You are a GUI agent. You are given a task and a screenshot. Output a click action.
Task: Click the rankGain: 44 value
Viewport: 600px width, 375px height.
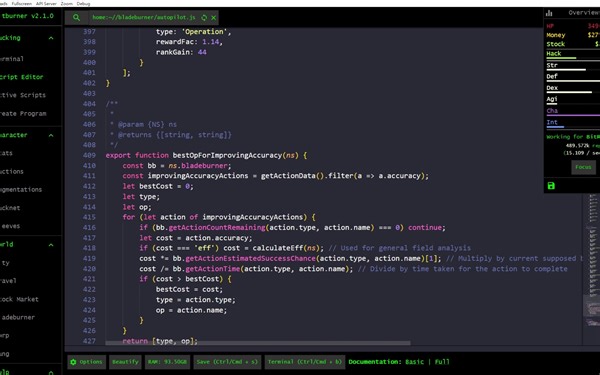[202, 52]
